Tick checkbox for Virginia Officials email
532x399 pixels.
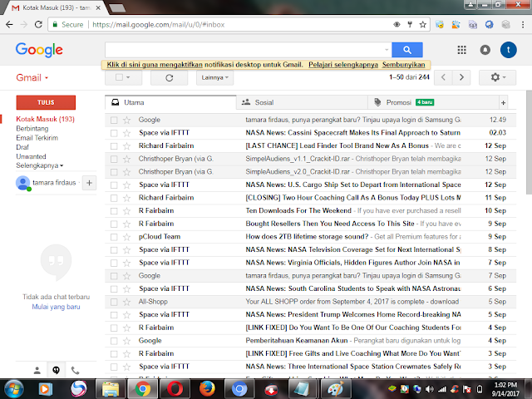pos(114,263)
